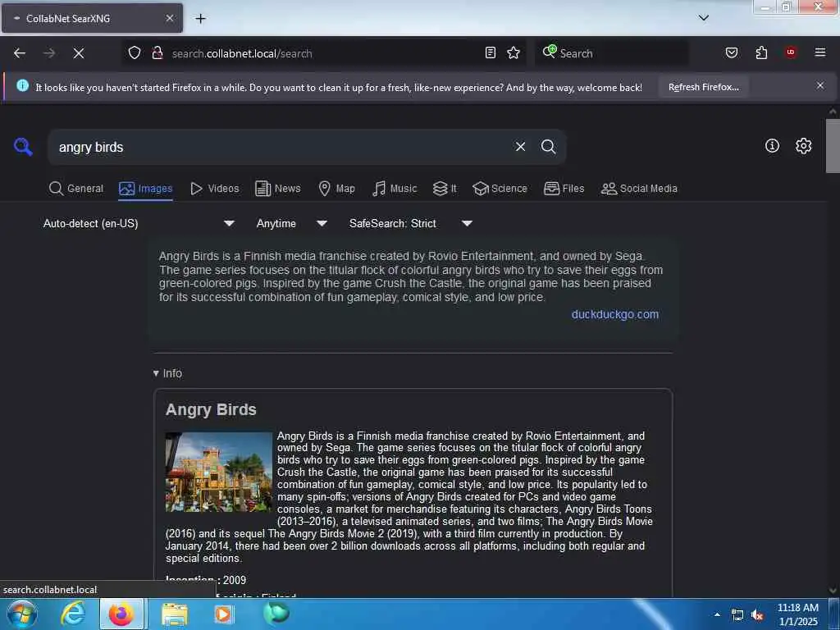The height and width of the screenshot is (630, 840).
Task: Open SearXNG preferences gear
Action: click(803, 146)
